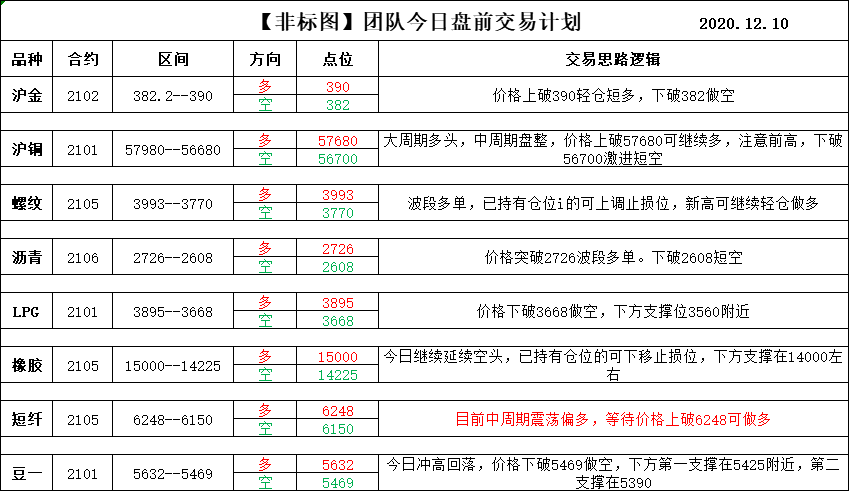Click the green price 3668

pyautogui.click(x=338, y=320)
